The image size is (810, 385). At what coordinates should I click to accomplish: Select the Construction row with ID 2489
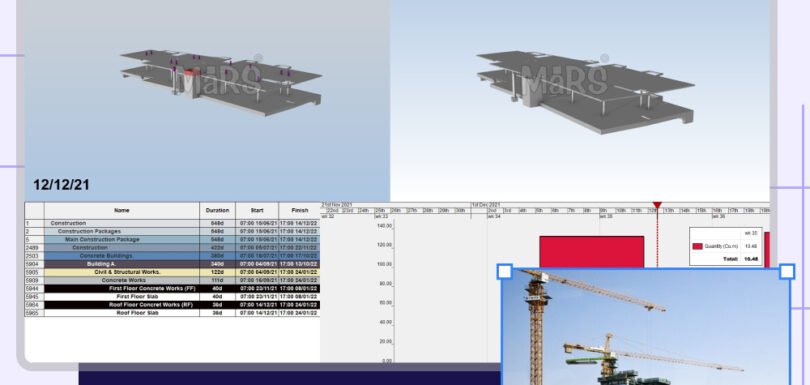(173, 248)
